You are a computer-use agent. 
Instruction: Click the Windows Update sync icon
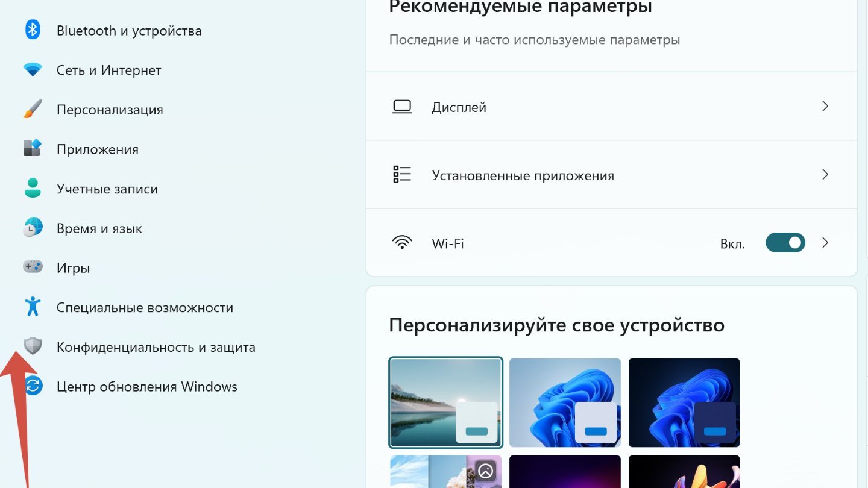coord(33,386)
